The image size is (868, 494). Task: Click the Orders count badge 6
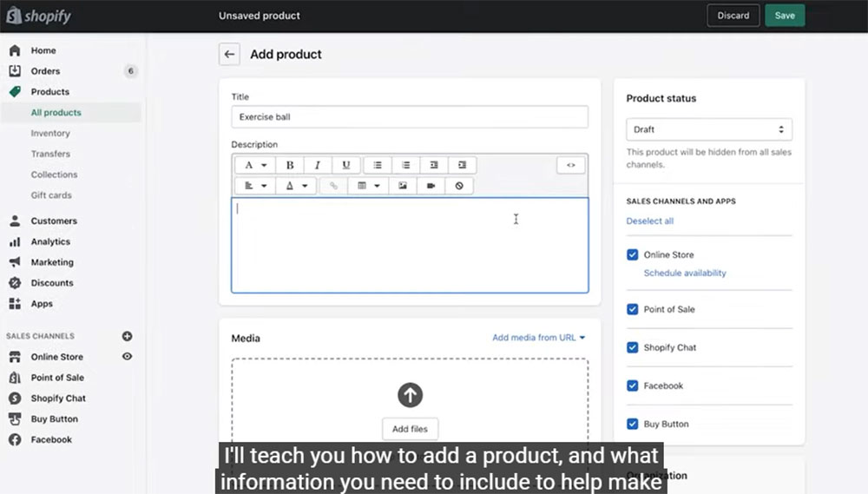(x=131, y=71)
